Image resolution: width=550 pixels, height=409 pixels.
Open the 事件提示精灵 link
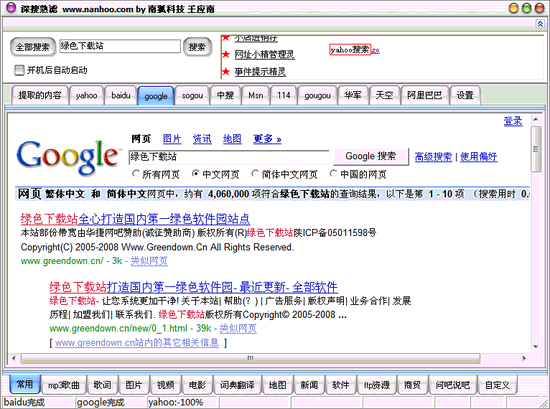[260, 72]
